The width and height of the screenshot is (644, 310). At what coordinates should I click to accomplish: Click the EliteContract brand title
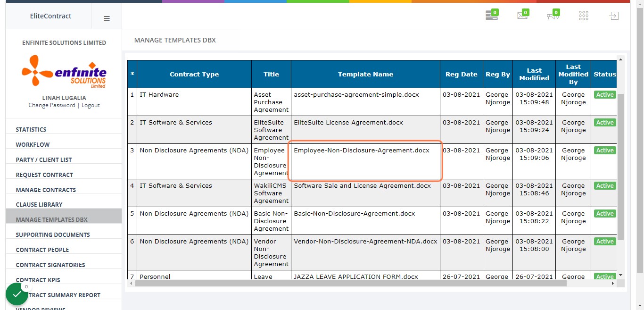50,16
